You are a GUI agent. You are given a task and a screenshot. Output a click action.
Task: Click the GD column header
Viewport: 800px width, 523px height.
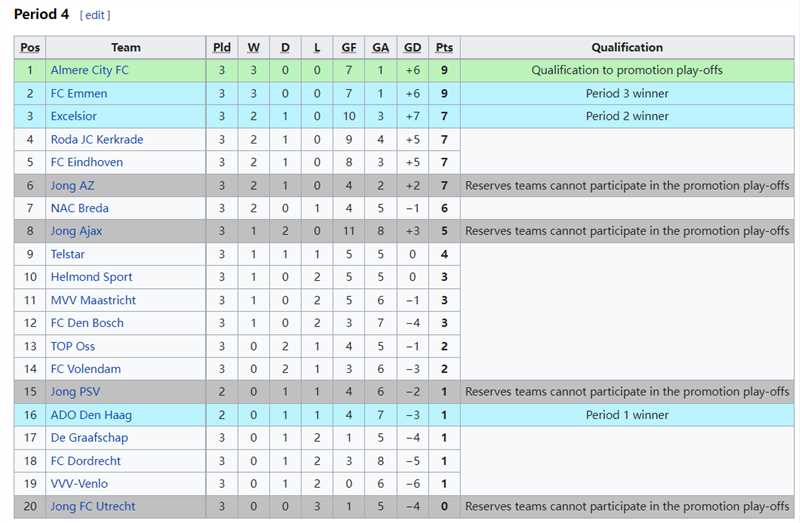tap(412, 47)
